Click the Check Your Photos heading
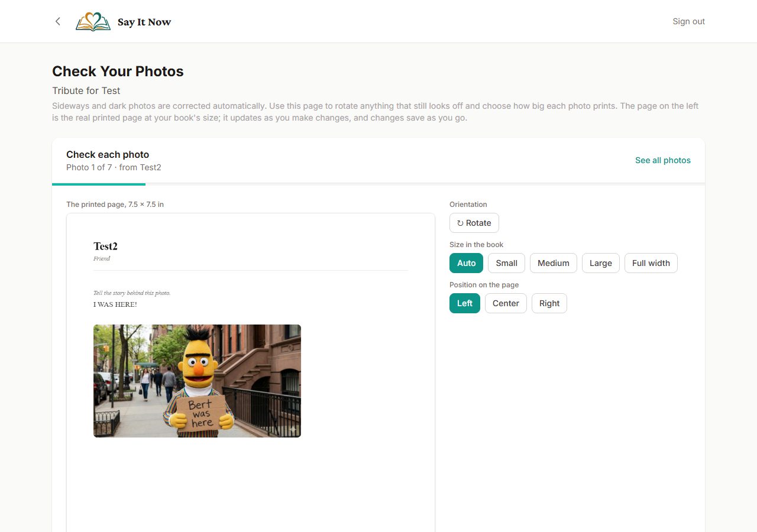Screen dimensions: 757x532 pyautogui.click(x=118, y=72)
